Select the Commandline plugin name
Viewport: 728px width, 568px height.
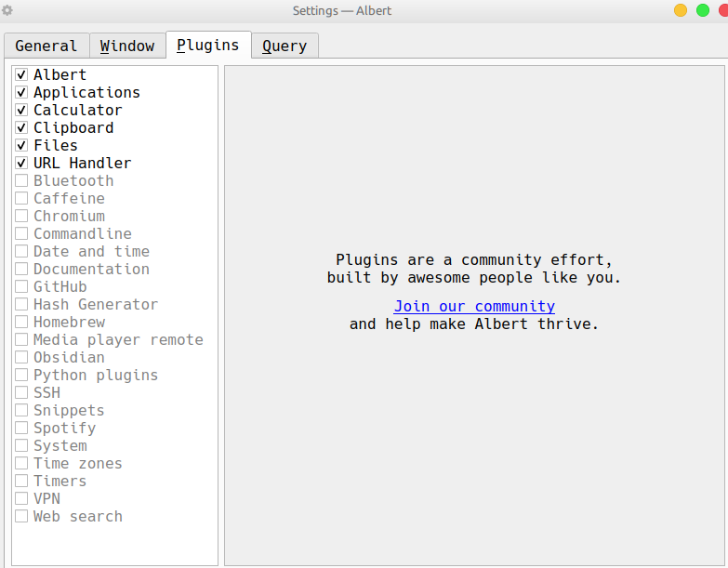pyautogui.click(x=83, y=233)
